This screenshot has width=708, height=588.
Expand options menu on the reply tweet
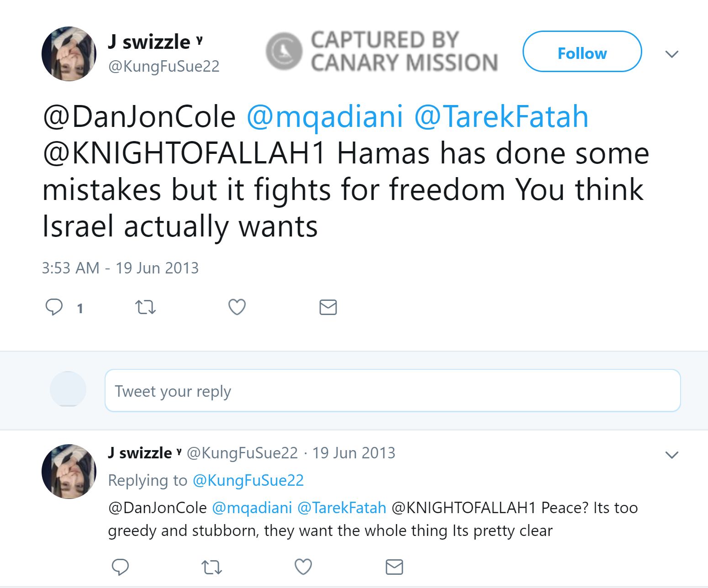pos(671,454)
